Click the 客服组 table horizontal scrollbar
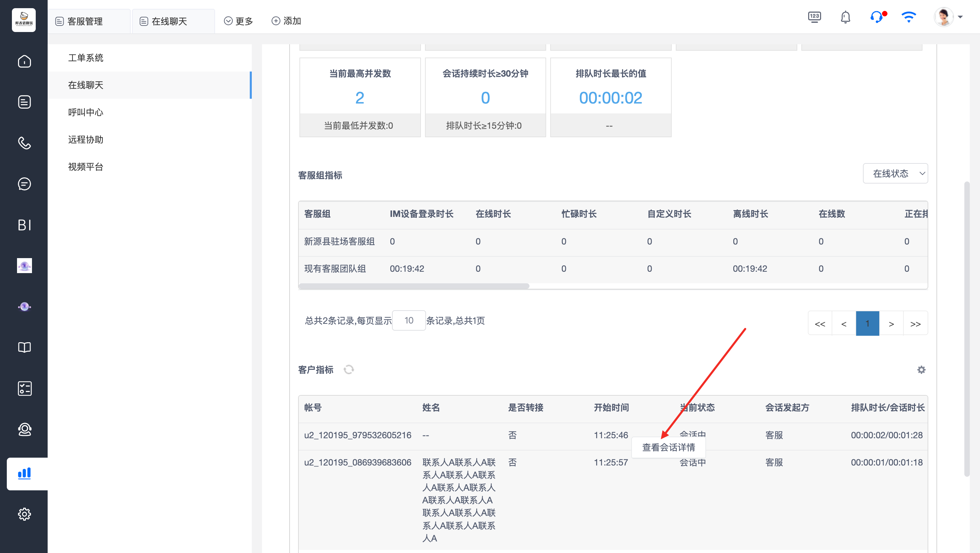This screenshot has width=980, height=553. coord(414,286)
